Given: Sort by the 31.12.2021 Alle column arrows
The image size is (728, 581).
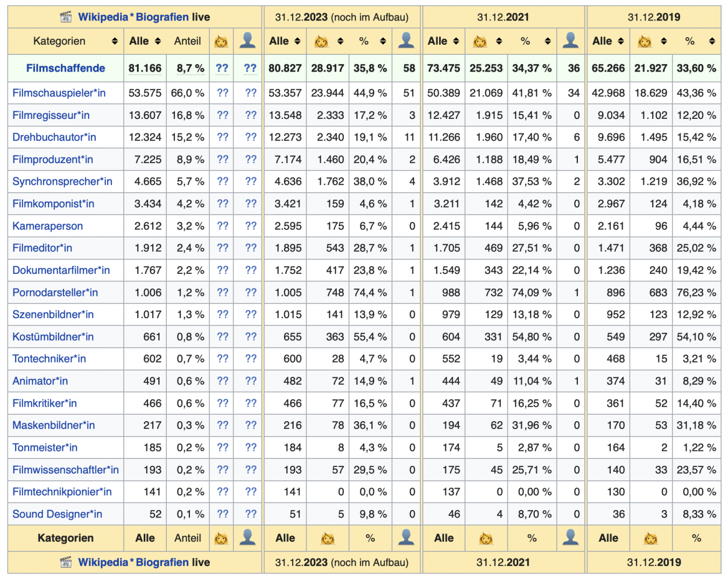Looking at the screenshot, I should tap(456, 41).
